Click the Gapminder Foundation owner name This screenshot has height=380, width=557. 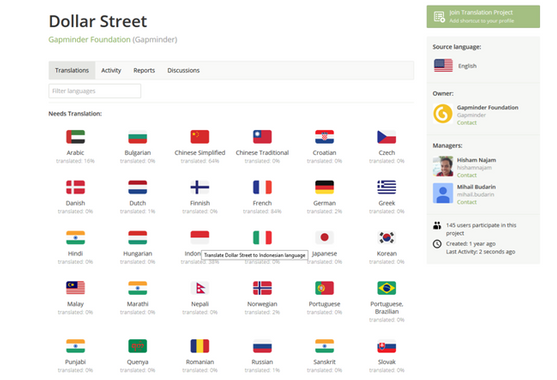tap(487, 107)
